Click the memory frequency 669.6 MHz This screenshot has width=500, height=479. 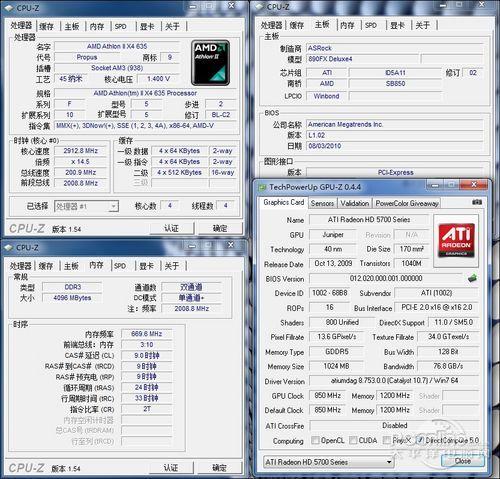click(x=147, y=334)
